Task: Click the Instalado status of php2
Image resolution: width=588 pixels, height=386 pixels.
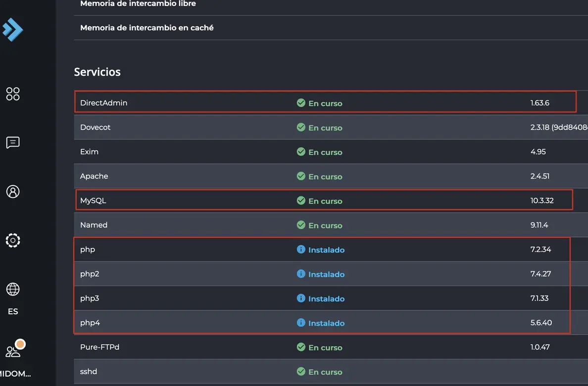Action: (x=326, y=274)
